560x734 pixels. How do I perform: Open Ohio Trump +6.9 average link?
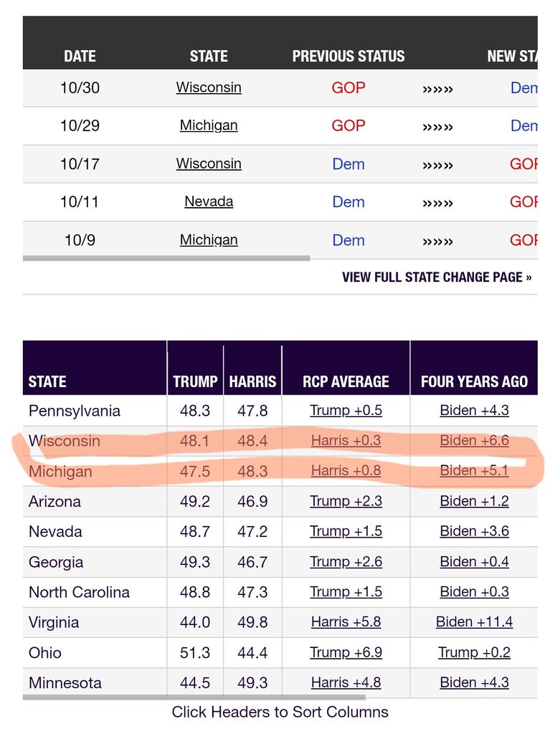346,652
